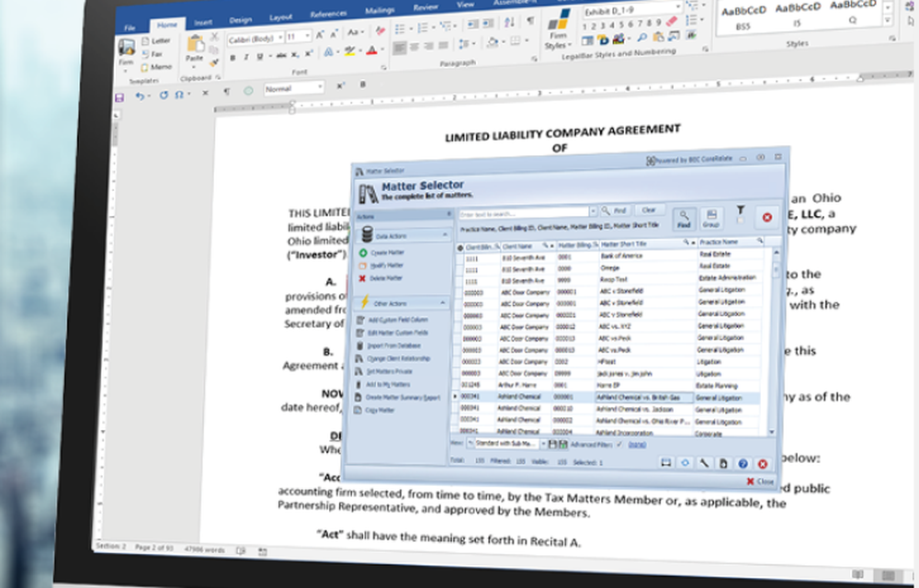Click the yellow text highlight color button
Viewport: 919px width, 588px height.
point(350,51)
